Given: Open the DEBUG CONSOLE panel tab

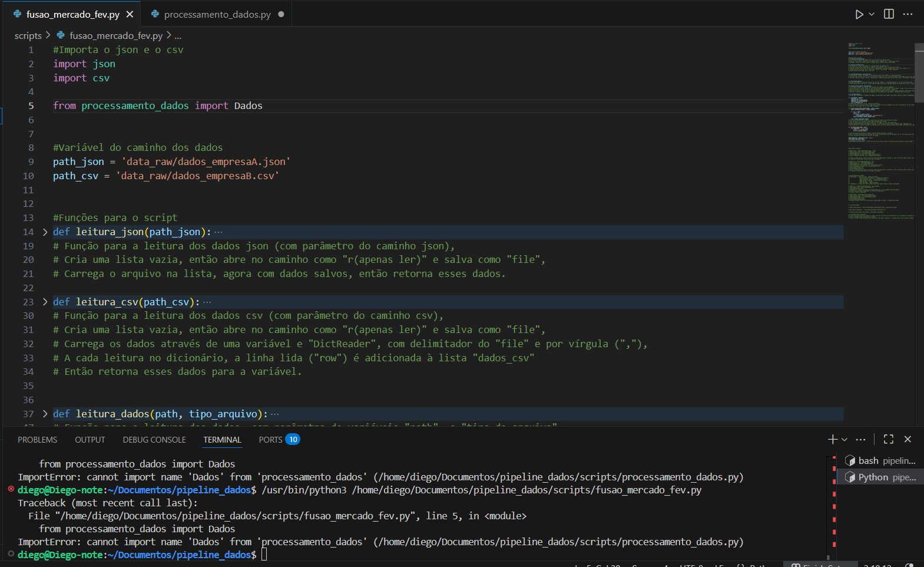Looking at the screenshot, I should click(154, 440).
